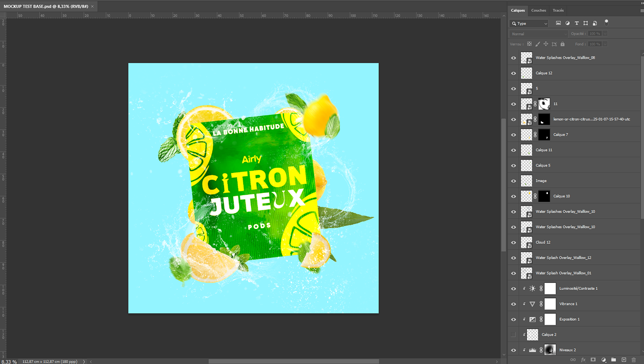Filter layers by adjustment layer type
This screenshot has height=364, width=644.
[x=568, y=23]
